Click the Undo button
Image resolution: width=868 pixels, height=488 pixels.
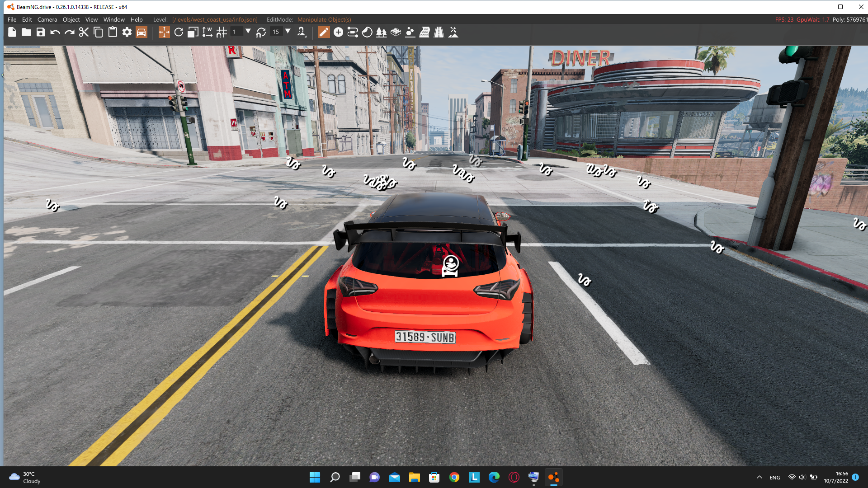point(55,32)
